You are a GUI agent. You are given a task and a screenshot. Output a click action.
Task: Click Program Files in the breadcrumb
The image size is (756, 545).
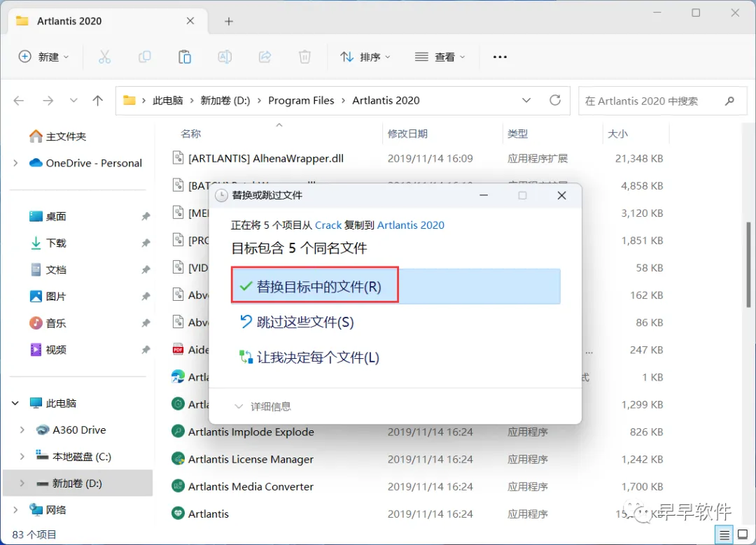click(x=301, y=100)
